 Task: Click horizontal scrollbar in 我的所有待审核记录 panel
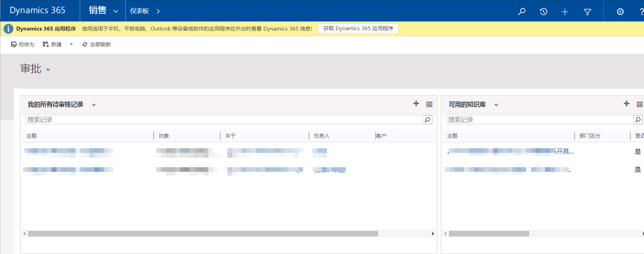pyautogui.click(x=203, y=234)
